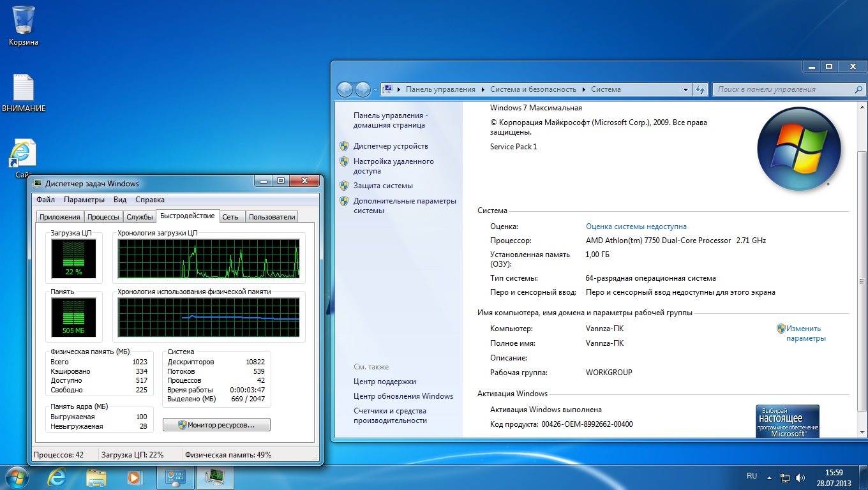868x490 pixels.
Task: Open Счетчики и средства производительности link
Action: tap(390, 415)
